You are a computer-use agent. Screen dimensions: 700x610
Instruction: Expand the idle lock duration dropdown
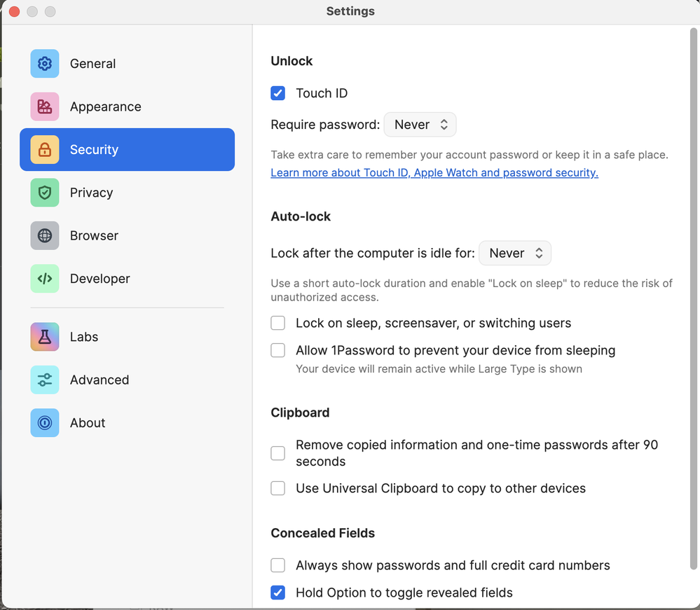point(515,254)
